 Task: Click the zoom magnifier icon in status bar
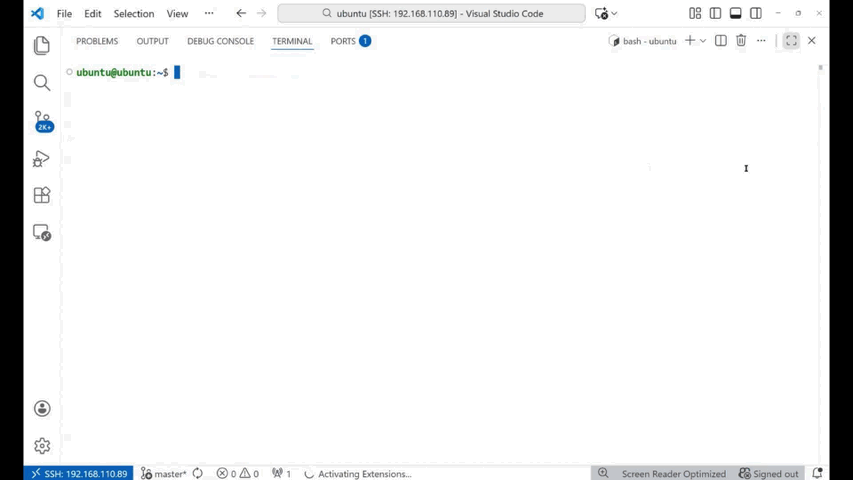coord(603,473)
